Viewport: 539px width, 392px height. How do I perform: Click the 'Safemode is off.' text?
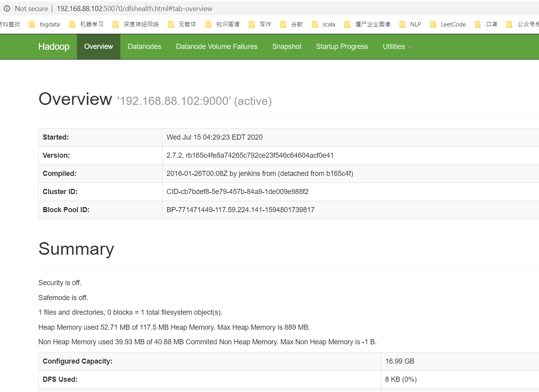(x=63, y=298)
